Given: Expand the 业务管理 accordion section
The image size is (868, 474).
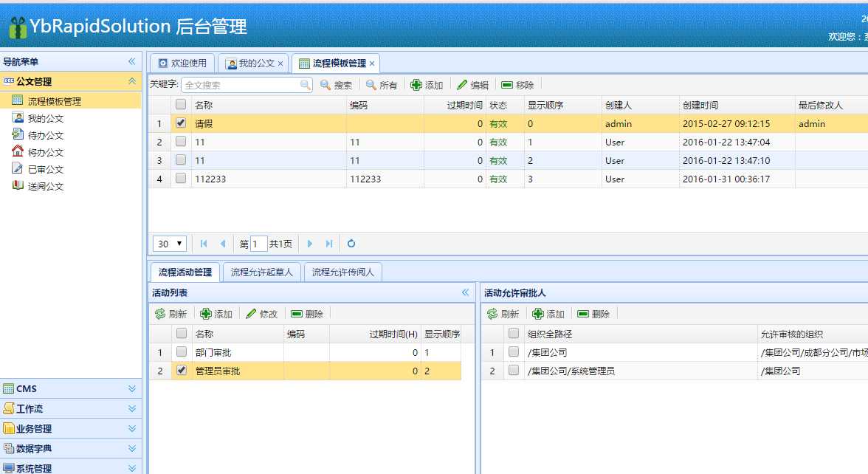Looking at the screenshot, I should tap(131, 428).
